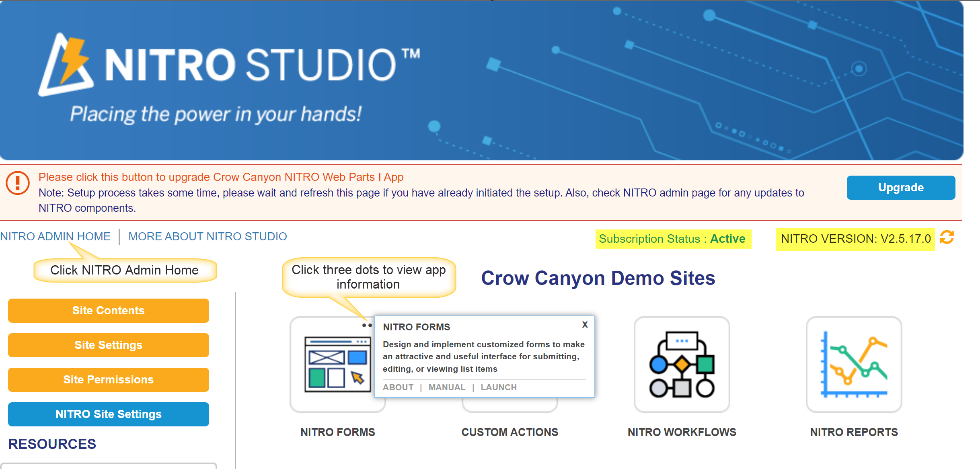Click the MANUAL link in NITRO FORMS popup

[447, 387]
